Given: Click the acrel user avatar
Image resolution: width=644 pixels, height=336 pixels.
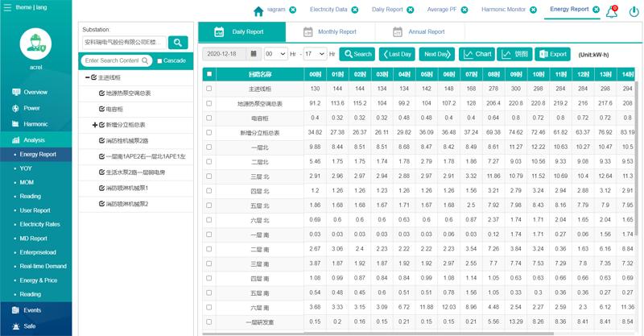Looking at the screenshot, I should click(x=35, y=44).
